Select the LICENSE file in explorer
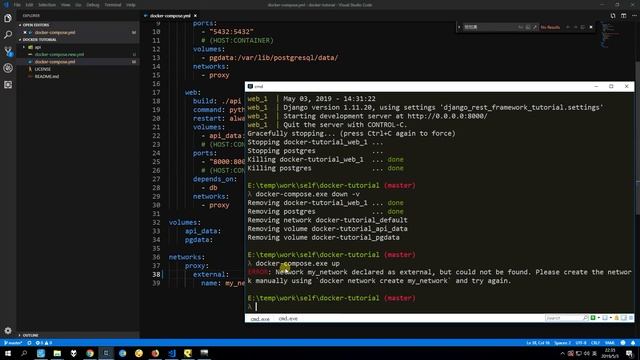Screen dimensions: 640x360 [x=78, y=69]
